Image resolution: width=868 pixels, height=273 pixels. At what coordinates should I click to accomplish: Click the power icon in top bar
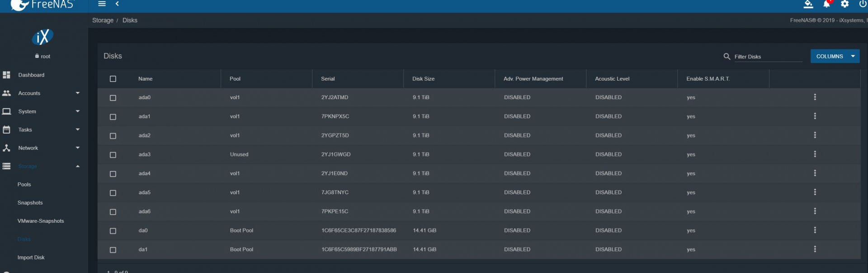pyautogui.click(x=863, y=4)
